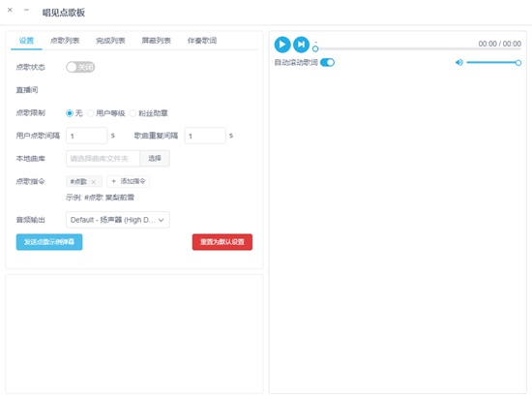Click 本地曲库 folder path field

103,159
